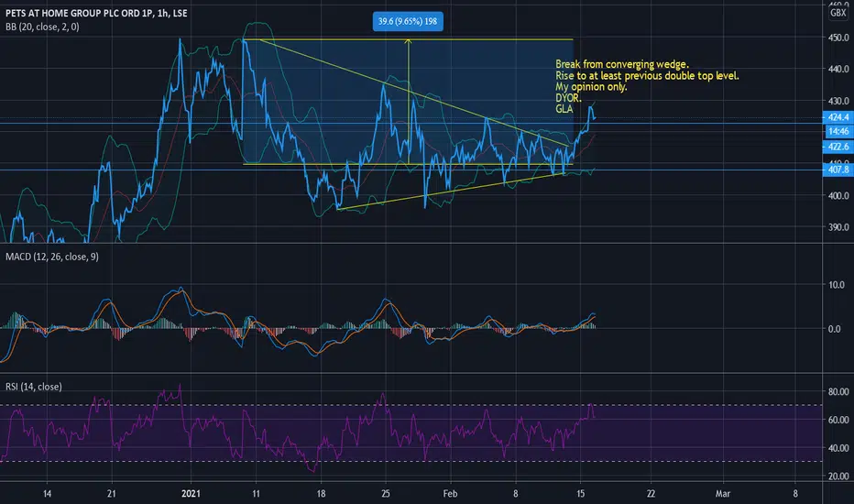This screenshot has height=504, width=854.
Task: Click the 14:46 countdown label
Action: point(838,131)
